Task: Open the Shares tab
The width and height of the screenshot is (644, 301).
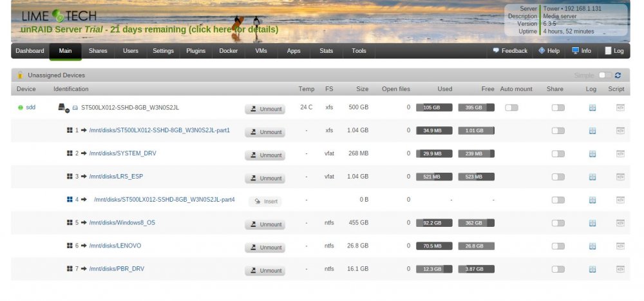Action: 98,51
